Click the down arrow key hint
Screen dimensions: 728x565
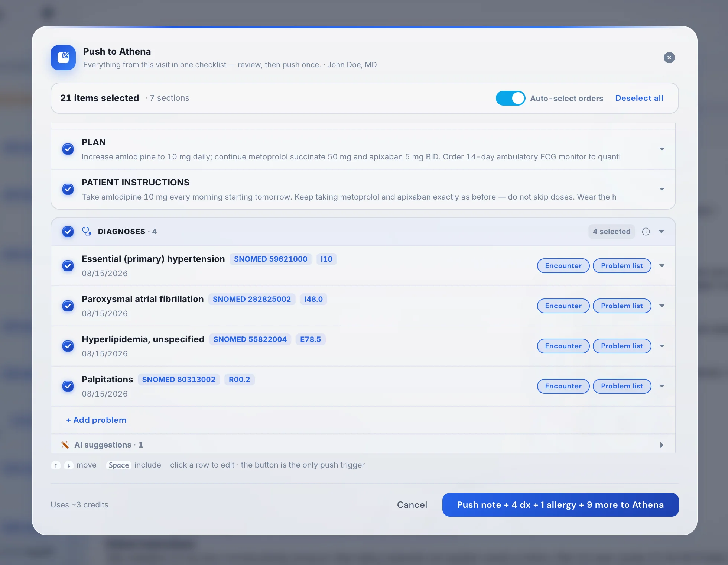coord(69,465)
